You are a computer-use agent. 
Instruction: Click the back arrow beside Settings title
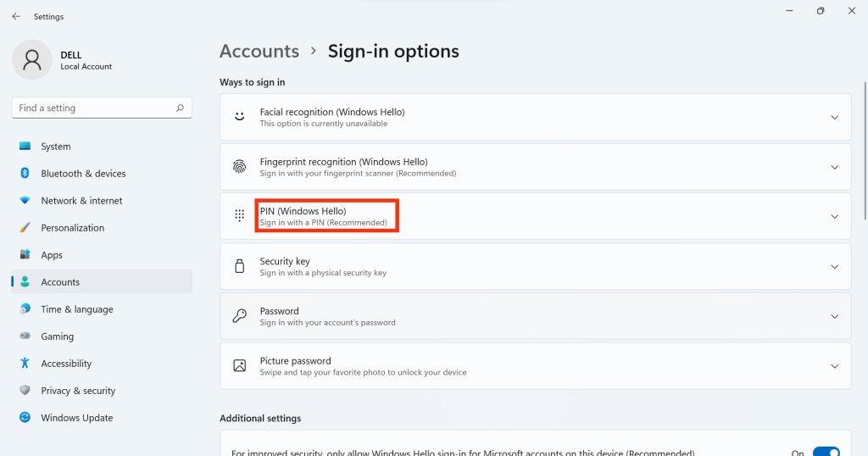[x=16, y=17]
